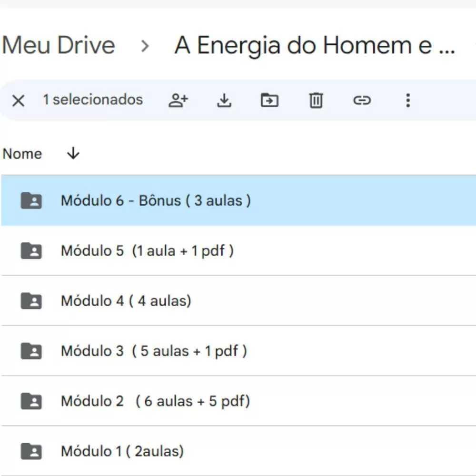Viewport: 476px width, 476px height.
Task: Click the trash delete icon
Action: [x=316, y=100]
